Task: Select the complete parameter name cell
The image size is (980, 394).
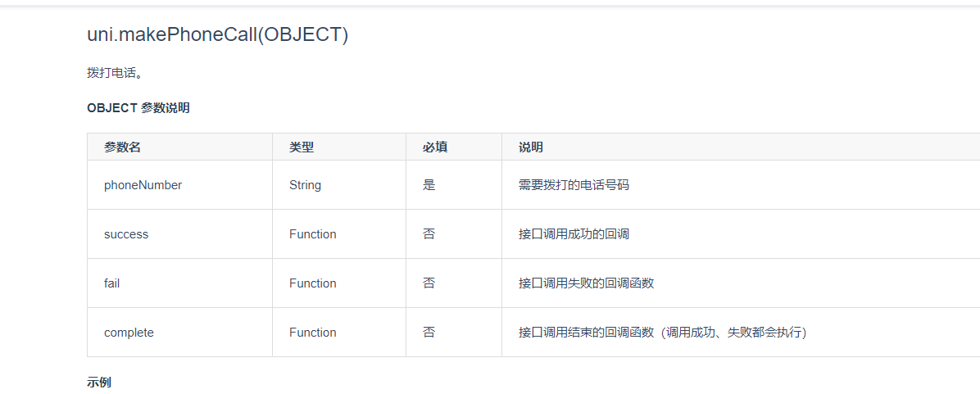Action: 129,333
